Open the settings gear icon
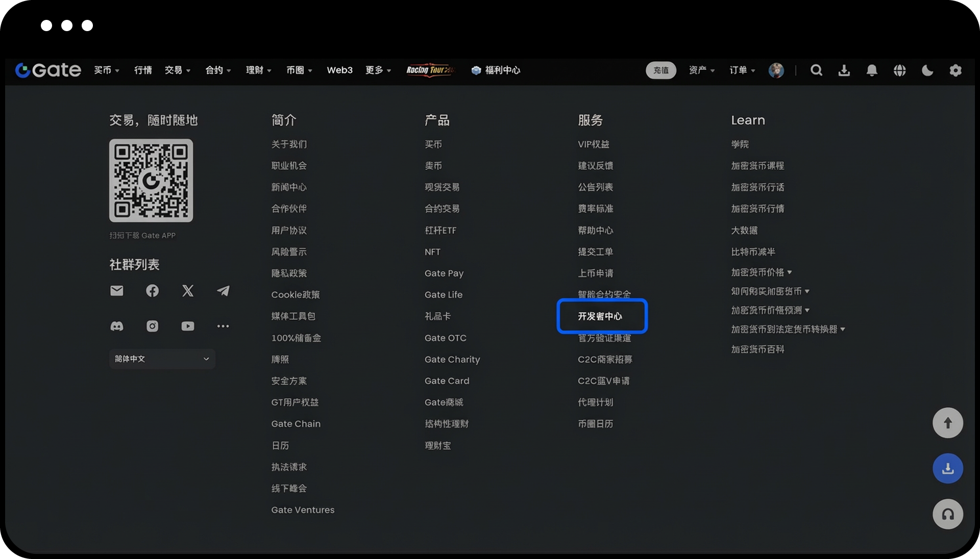This screenshot has height=559, width=980. tap(955, 70)
